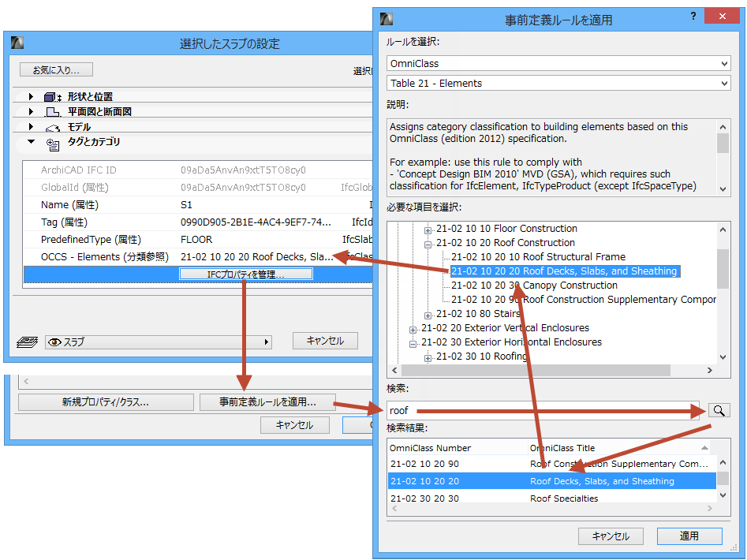This screenshot has width=747, height=560.
Task: Click the search field containing roof
Action: click(x=543, y=410)
